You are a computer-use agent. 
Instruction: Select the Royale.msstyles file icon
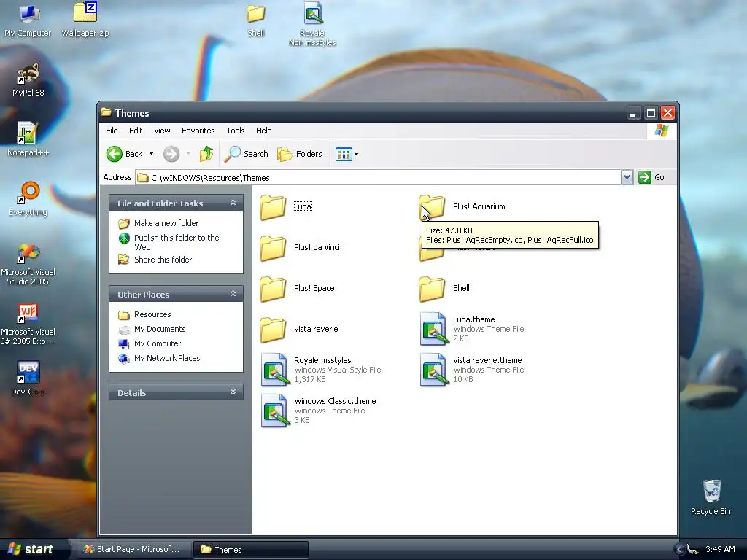point(275,370)
